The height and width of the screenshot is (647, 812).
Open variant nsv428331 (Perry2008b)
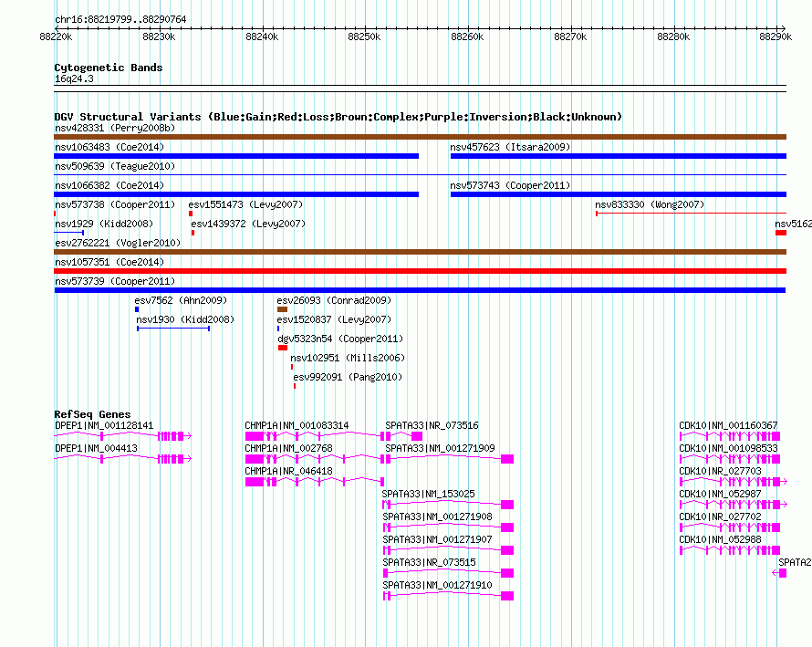(x=115, y=128)
